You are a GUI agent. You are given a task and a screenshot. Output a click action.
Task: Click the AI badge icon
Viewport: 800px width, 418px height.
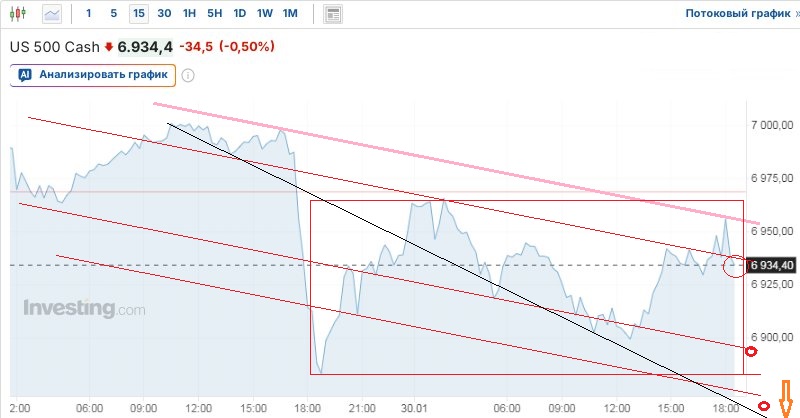25,74
